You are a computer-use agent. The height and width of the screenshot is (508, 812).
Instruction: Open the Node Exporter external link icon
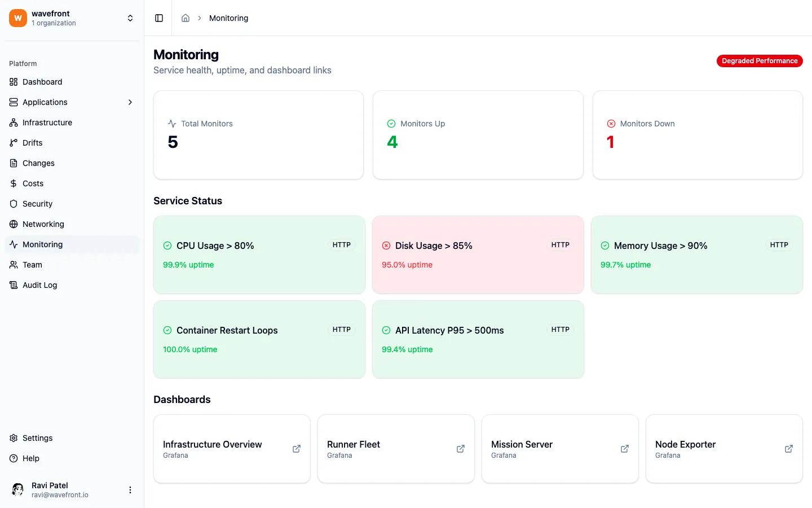coord(788,448)
